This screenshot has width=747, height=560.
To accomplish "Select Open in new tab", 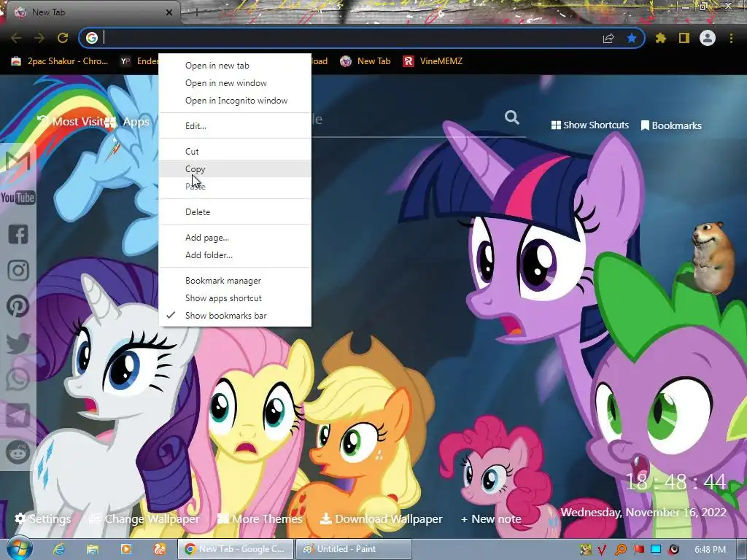I will coord(235,65).
